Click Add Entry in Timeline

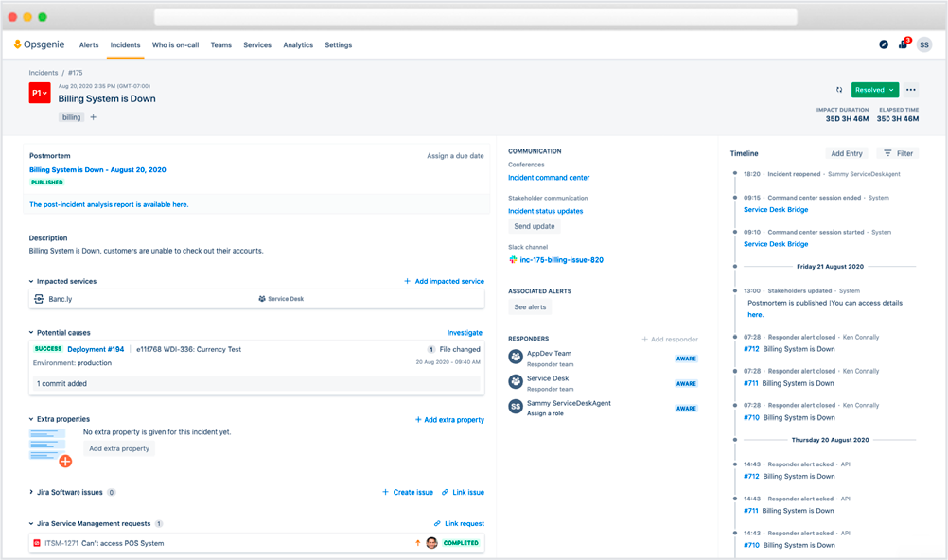(x=847, y=153)
